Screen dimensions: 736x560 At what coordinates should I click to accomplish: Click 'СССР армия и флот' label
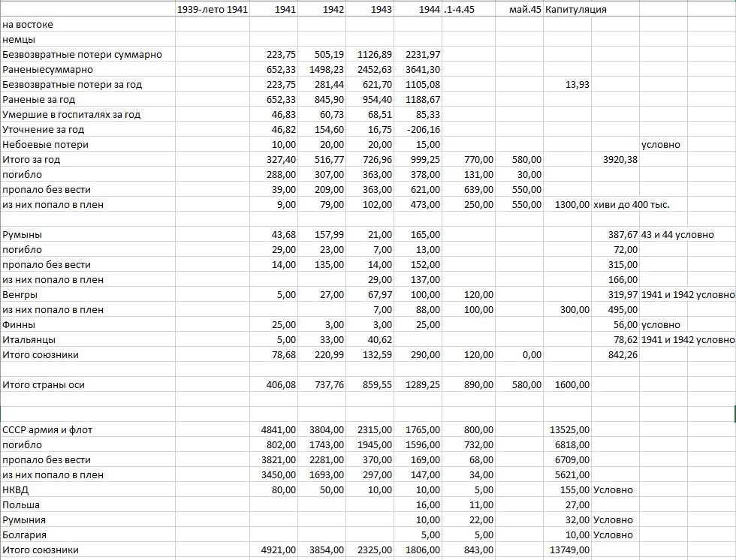(x=89, y=429)
